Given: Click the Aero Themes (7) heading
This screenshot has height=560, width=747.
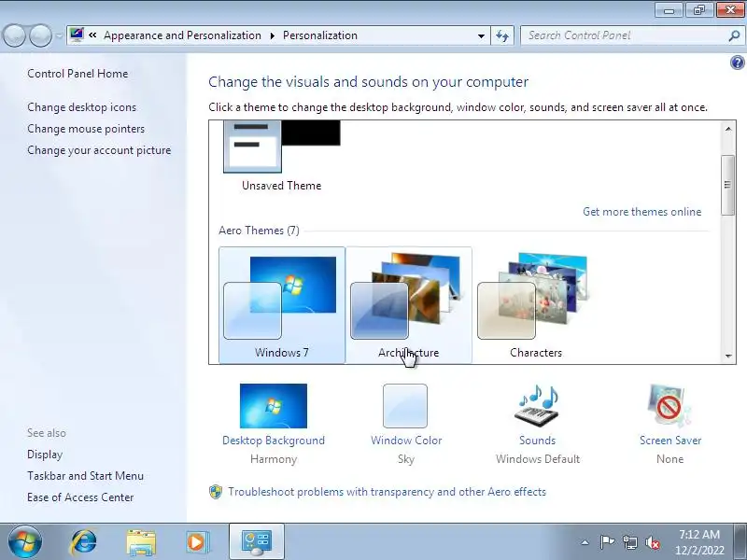Looking at the screenshot, I should point(259,231).
